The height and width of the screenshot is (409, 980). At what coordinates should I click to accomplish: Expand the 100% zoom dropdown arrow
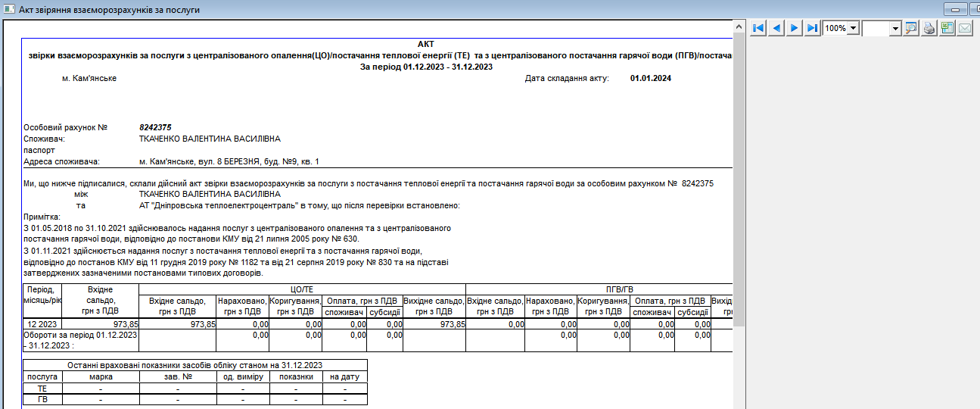(x=854, y=28)
